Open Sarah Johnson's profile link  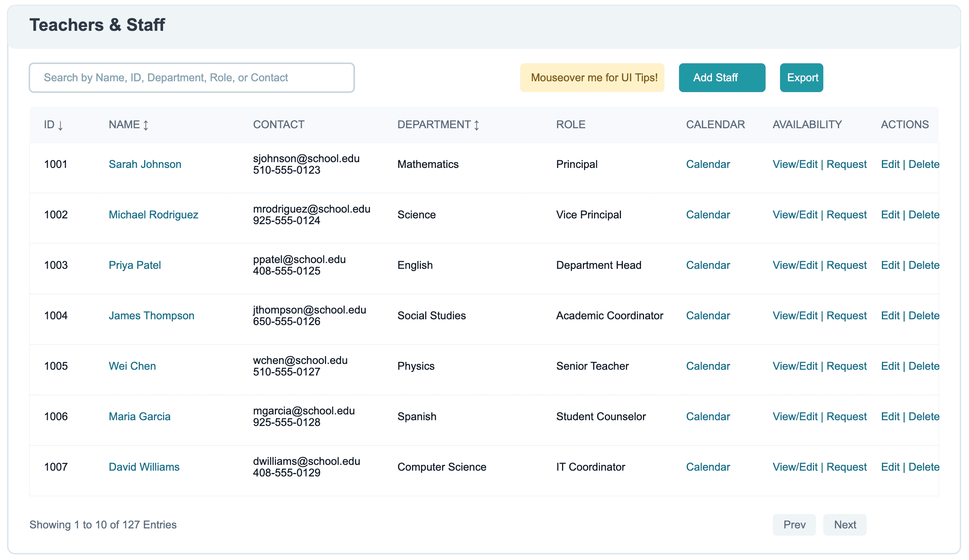(145, 164)
